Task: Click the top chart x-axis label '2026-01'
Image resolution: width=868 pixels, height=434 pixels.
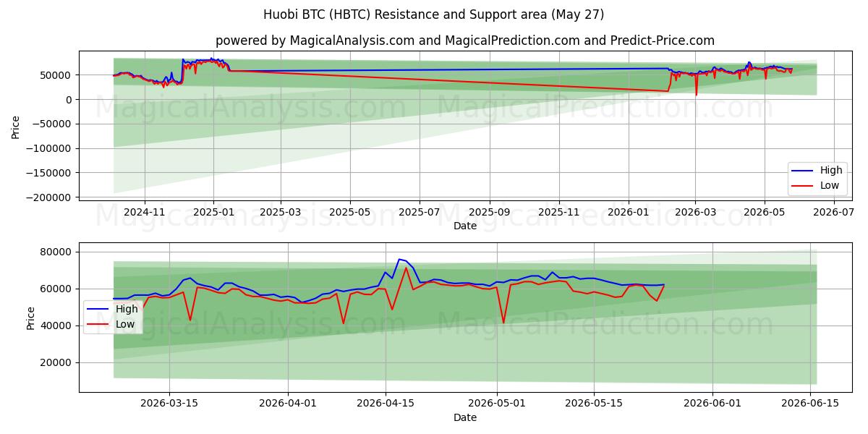Action: (x=628, y=212)
